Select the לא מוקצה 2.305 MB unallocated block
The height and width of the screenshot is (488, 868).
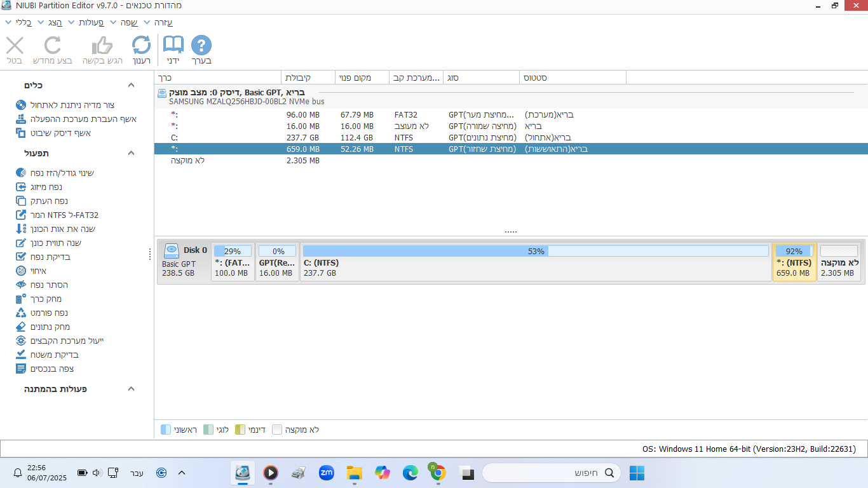click(839, 261)
